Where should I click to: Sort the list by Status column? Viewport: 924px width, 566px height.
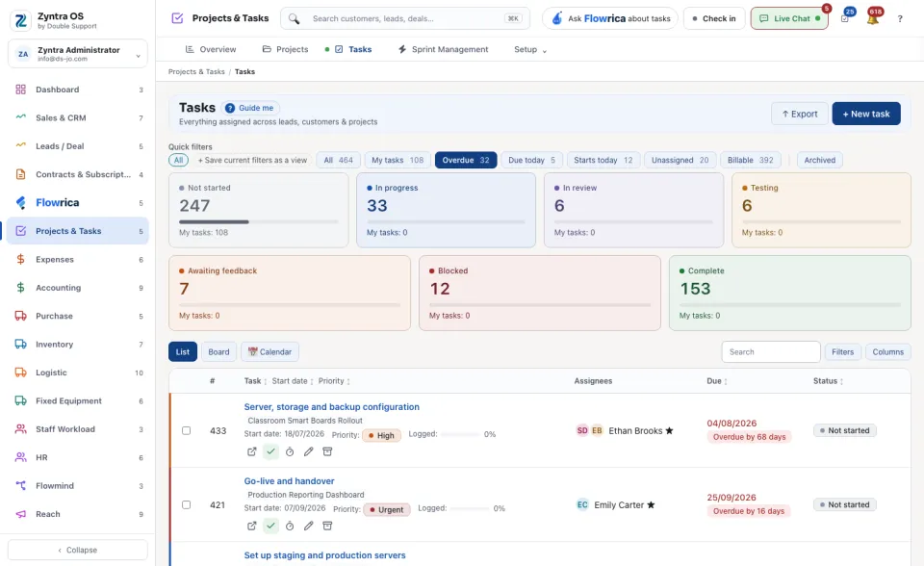click(828, 381)
